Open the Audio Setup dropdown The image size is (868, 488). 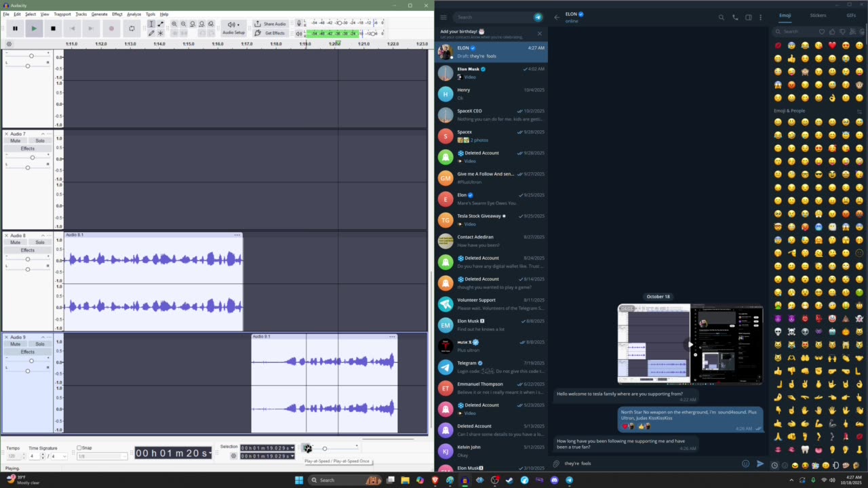coord(233,28)
